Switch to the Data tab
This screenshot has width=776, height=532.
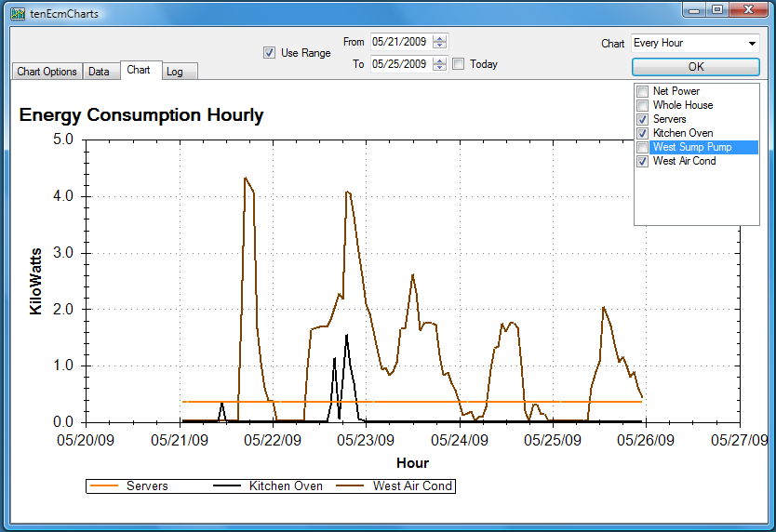pyautogui.click(x=101, y=72)
